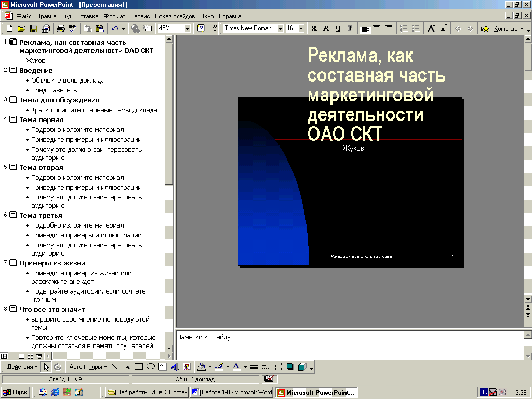532x399 pixels.
Task: Open the Лаб.работы ИТвС folder taskbar button
Action: point(147,392)
